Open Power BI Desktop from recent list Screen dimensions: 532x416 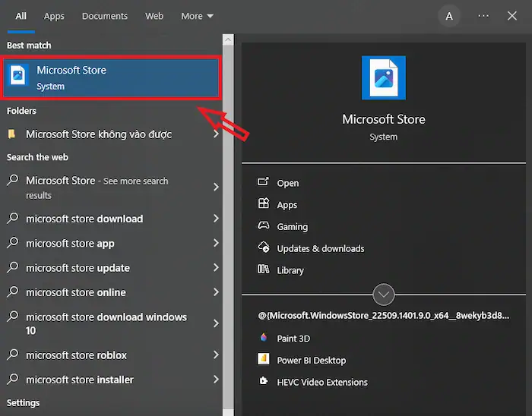tap(312, 361)
